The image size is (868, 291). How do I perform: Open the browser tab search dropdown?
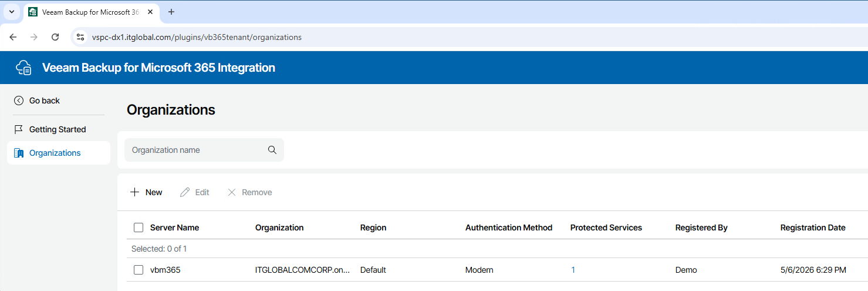tap(11, 12)
